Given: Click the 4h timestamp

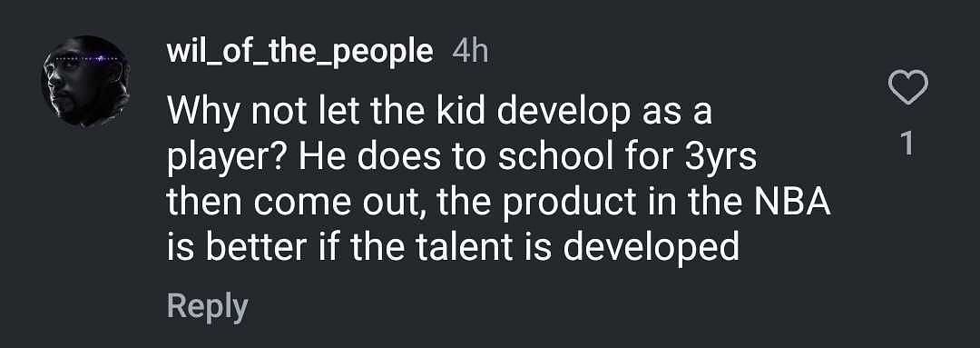Looking at the screenshot, I should [470, 53].
